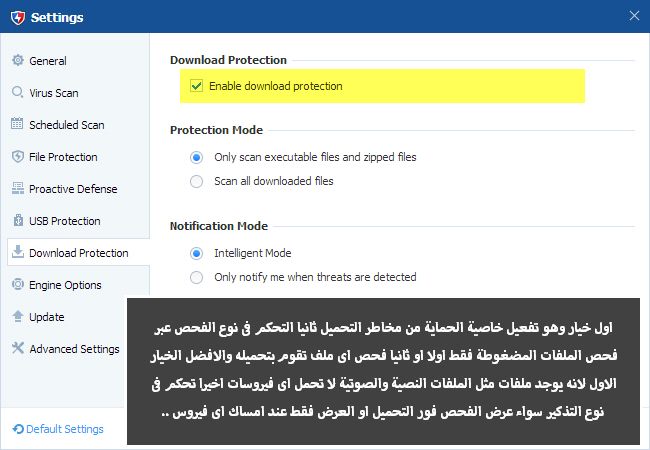The width and height of the screenshot is (650, 450).
Task: Click the Proactive Defense icon
Action: point(18,189)
